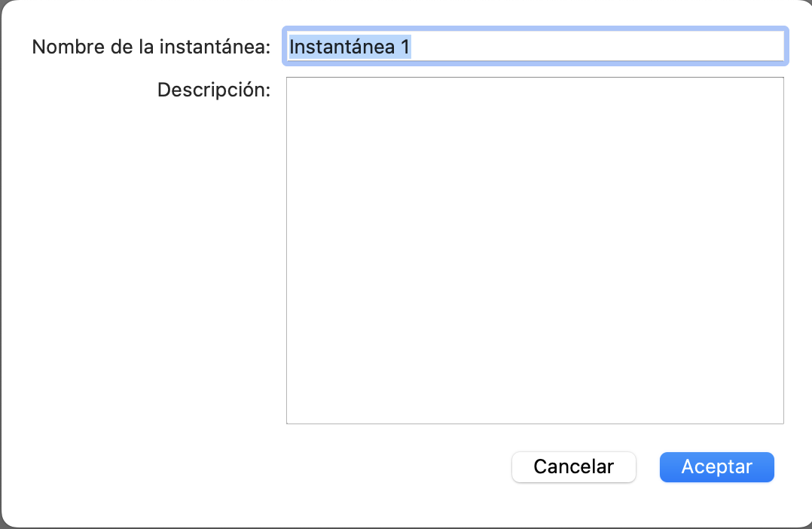Click the word Instantánea in the name field

[340, 47]
